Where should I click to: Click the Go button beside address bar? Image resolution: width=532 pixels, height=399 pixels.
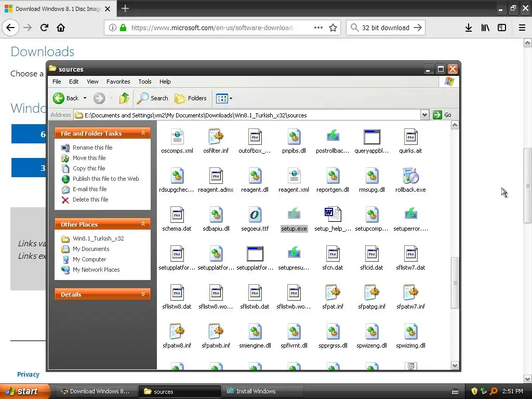point(442,115)
